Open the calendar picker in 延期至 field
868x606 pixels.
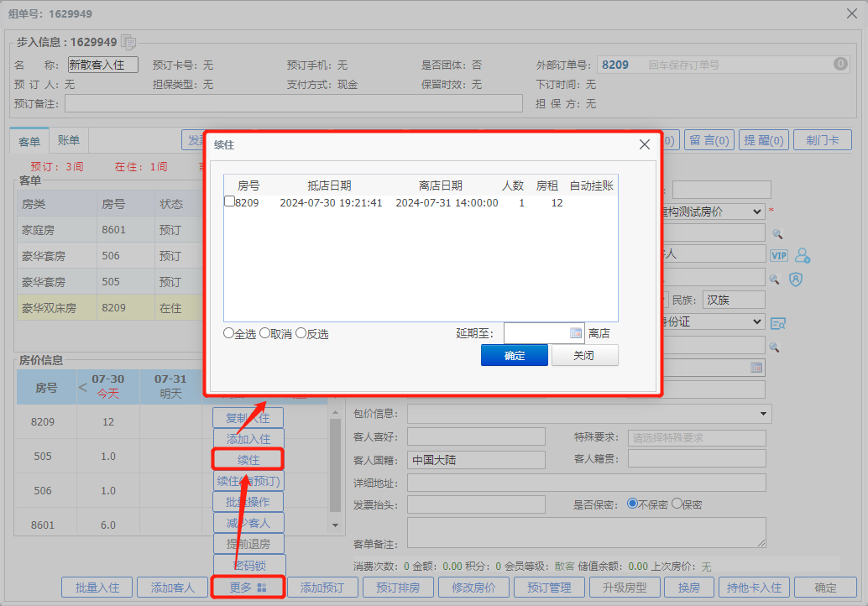tap(576, 333)
